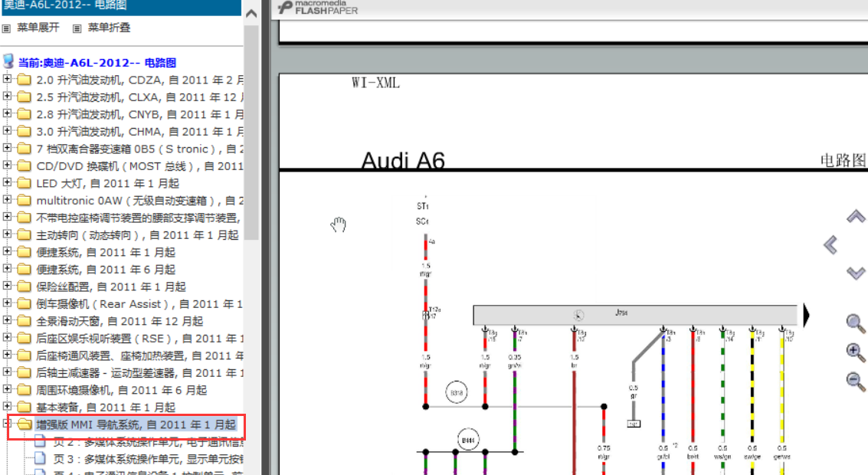
Task: Expand the multitronic 0AW folder node
Action: (7, 199)
